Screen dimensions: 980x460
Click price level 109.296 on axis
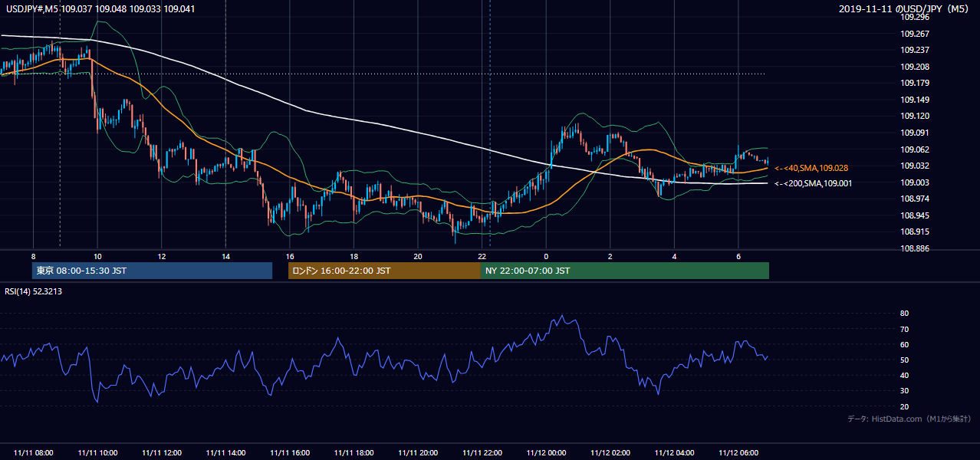pos(915,17)
